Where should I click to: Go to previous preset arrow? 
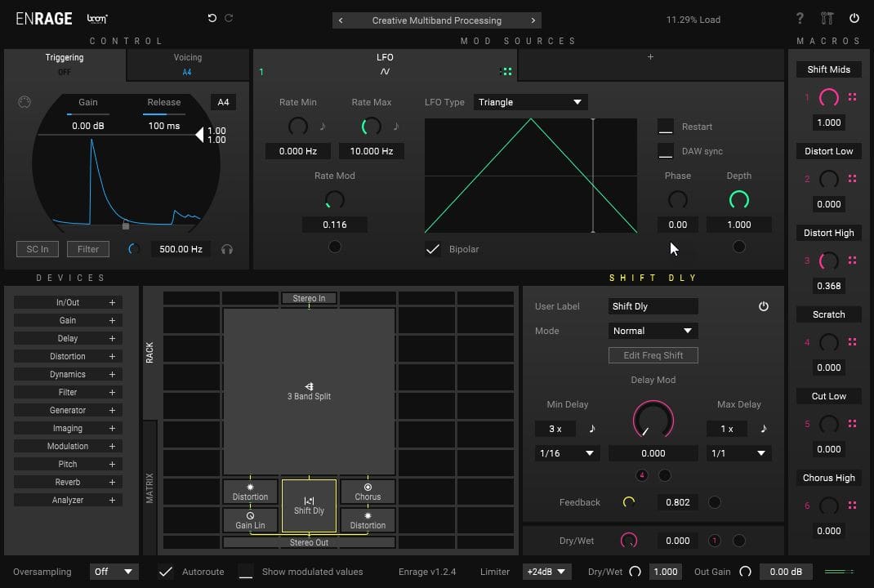coord(341,20)
